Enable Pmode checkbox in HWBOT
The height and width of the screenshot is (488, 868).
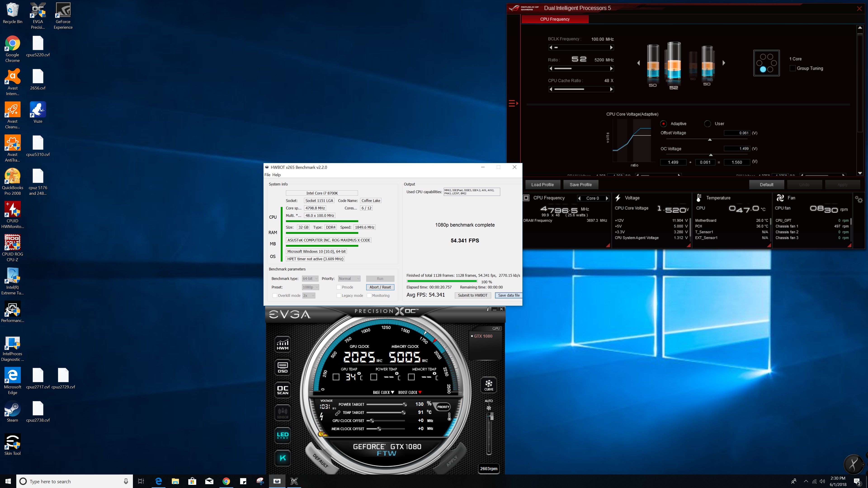pos(339,287)
